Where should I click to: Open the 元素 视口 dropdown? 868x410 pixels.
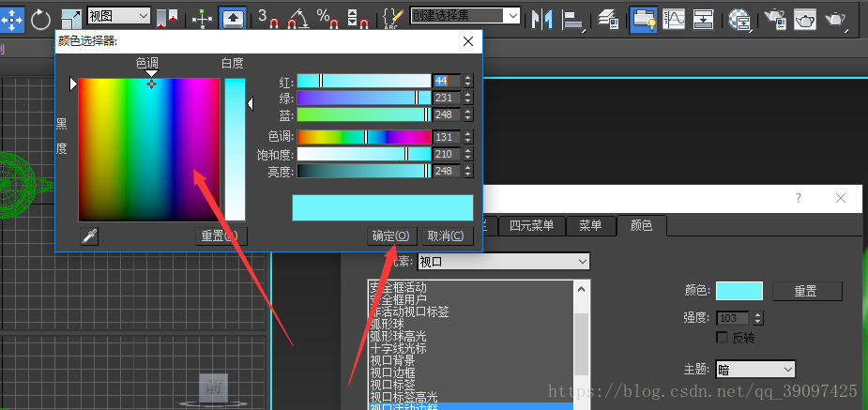[503, 262]
